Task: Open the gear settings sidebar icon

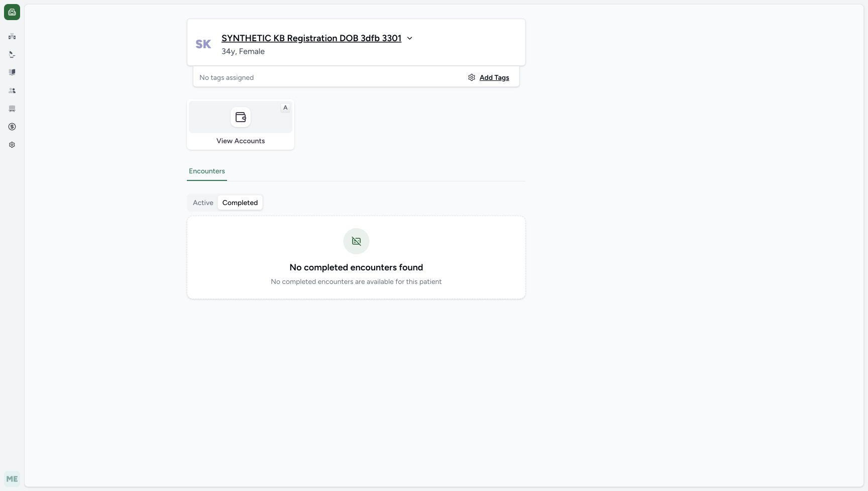Action: pos(12,145)
